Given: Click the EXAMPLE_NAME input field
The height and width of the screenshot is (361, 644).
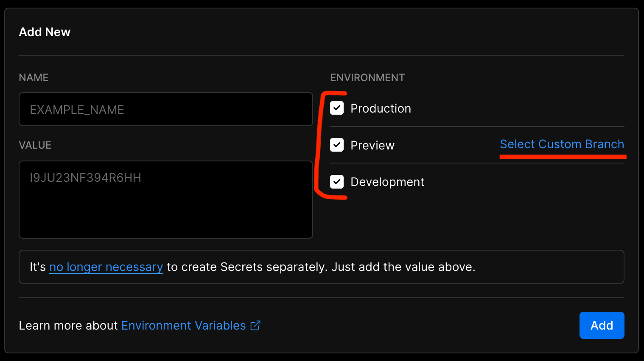Looking at the screenshot, I should (165, 109).
